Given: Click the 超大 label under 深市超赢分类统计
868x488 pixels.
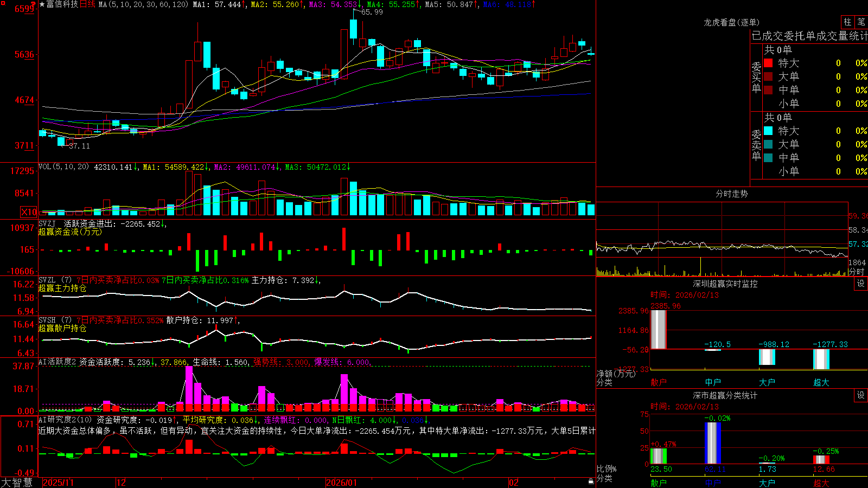Looking at the screenshot, I should pos(821,483).
